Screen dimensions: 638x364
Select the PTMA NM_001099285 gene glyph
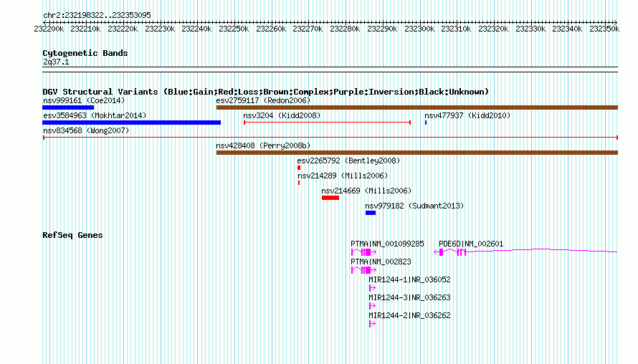click(363, 252)
